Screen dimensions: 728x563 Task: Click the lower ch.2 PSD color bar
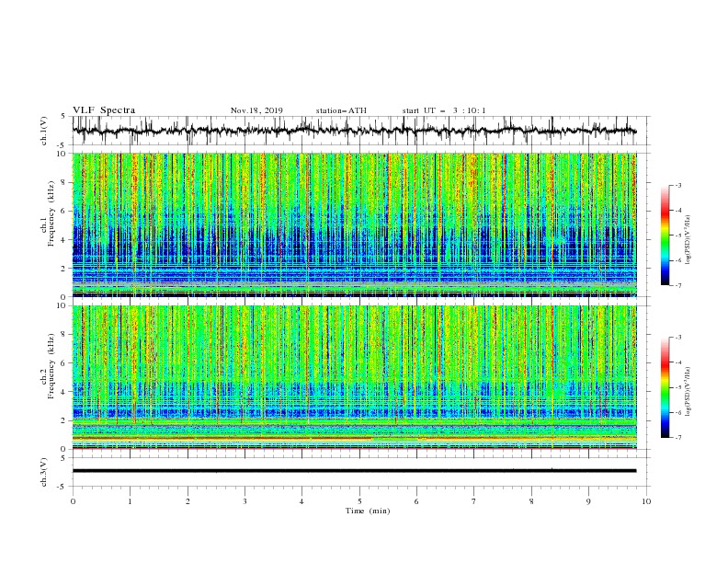click(665, 387)
